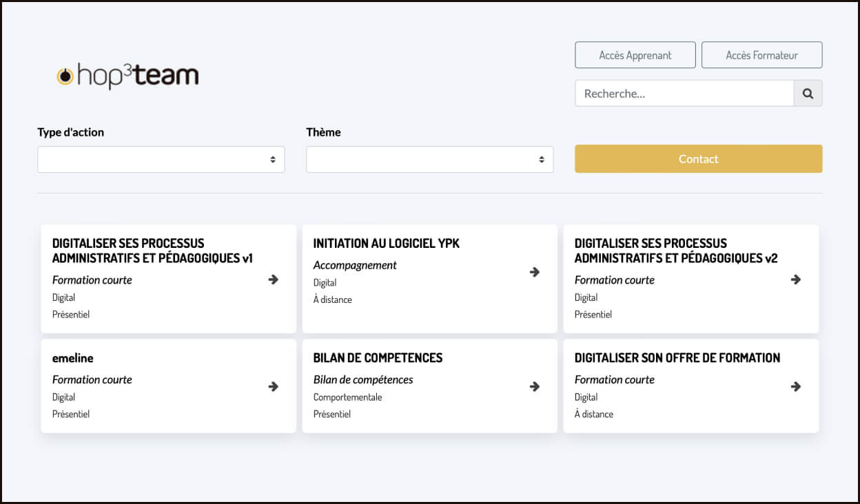This screenshot has height=504, width=860.
Task: Expand the Thème dropdown
Action: click(x=429, y=159)
